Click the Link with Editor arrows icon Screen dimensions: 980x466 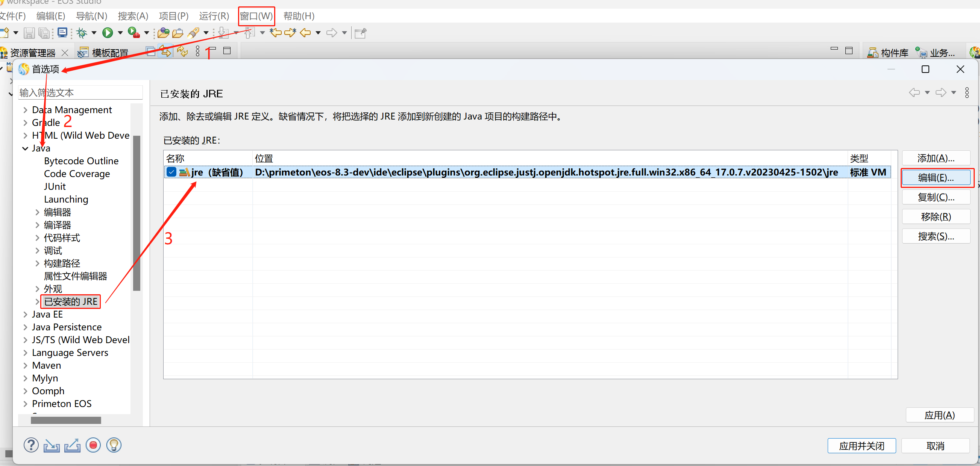(166, 51)
